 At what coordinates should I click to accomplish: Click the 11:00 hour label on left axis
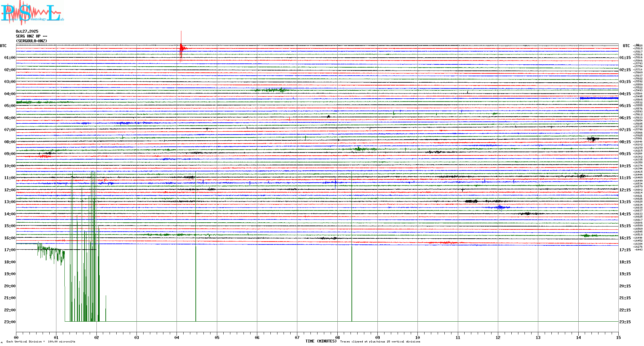coord(10,178)
